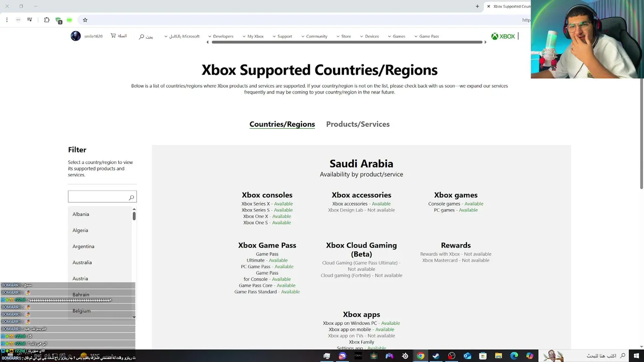
Task: Select Australia in the country list
Action: tap(100, 262)
